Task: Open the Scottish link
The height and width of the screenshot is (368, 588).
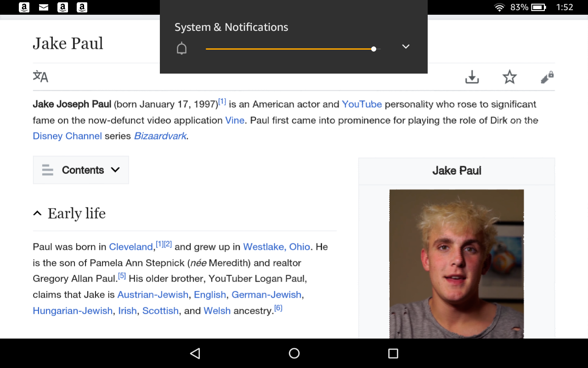Action: (160, 311)
